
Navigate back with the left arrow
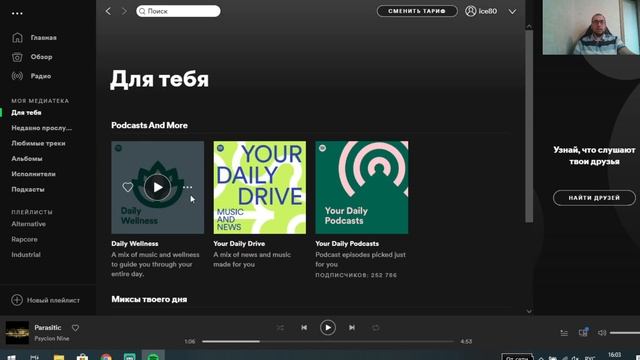pyautogui.click(x=108, y=11)
